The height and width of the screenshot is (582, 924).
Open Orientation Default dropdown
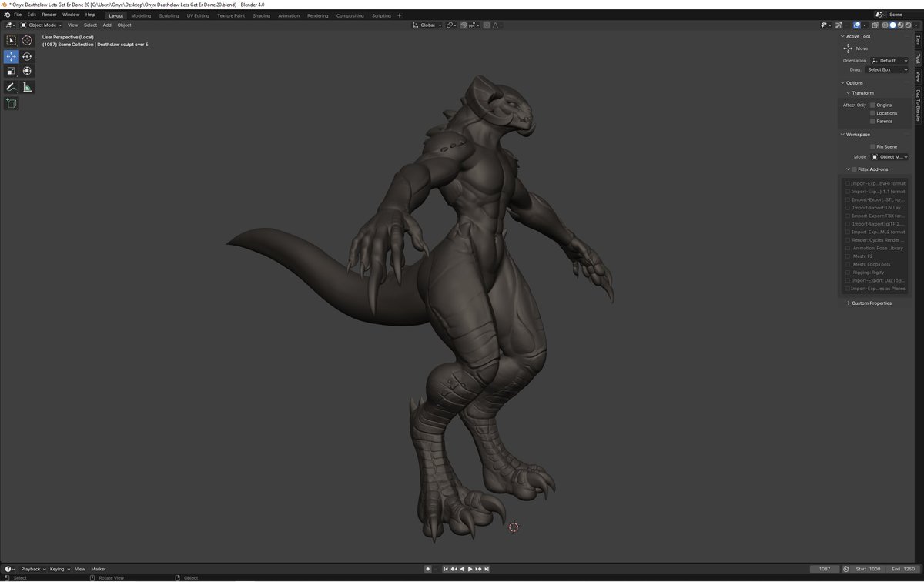coord(889,61)
